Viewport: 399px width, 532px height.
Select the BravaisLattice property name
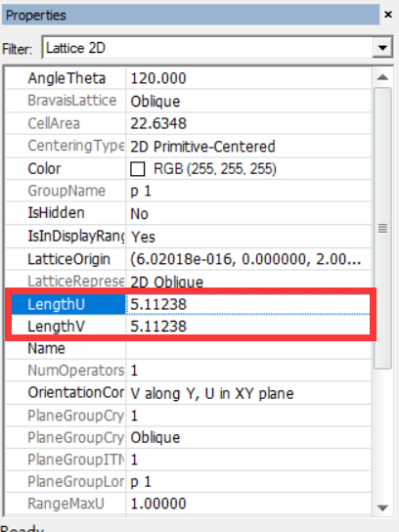72,101
